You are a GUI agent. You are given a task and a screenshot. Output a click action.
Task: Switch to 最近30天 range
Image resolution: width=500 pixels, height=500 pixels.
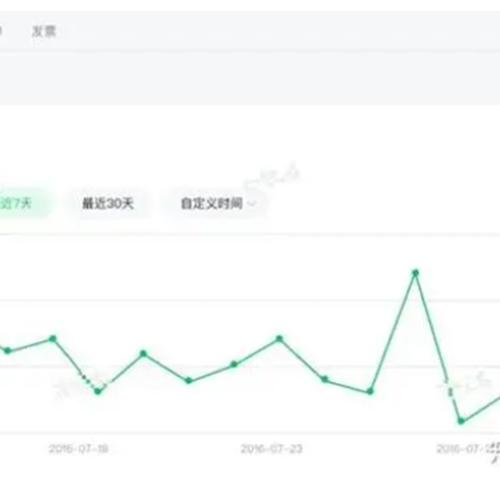[108, 203]
